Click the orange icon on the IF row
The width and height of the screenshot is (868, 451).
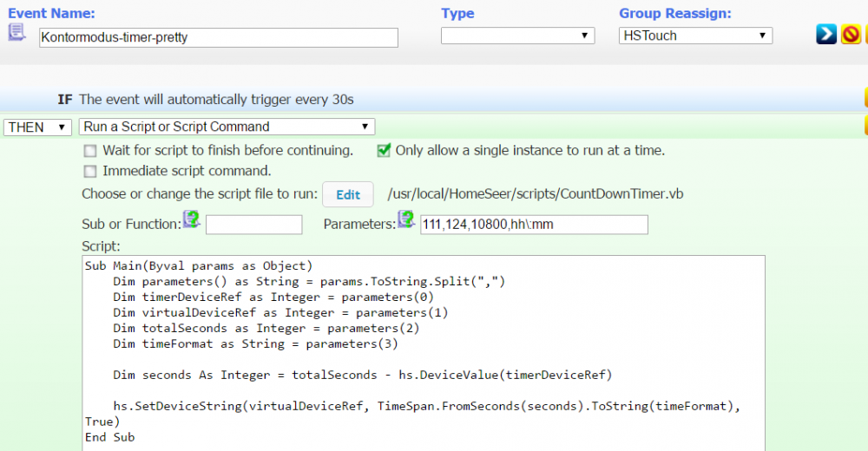click(865, 97)
